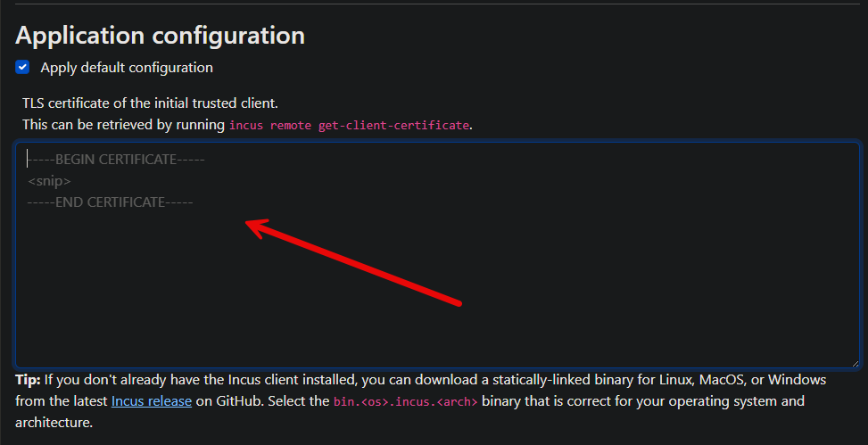Click the bold "Tip:" label

pos(29,380)
